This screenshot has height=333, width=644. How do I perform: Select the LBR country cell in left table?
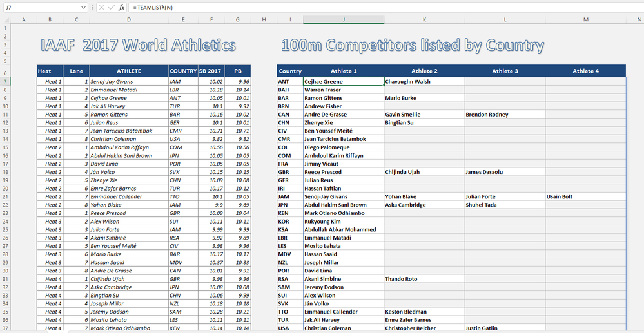(183, 90)
